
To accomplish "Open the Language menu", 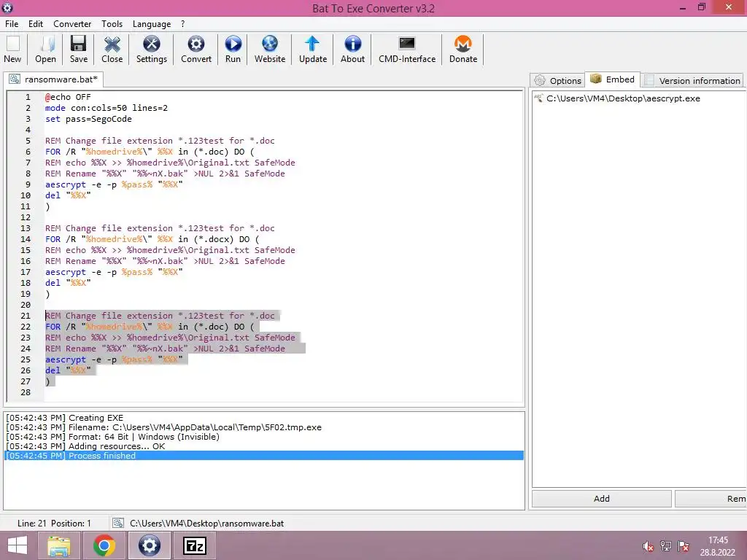I will coord(152,24).
